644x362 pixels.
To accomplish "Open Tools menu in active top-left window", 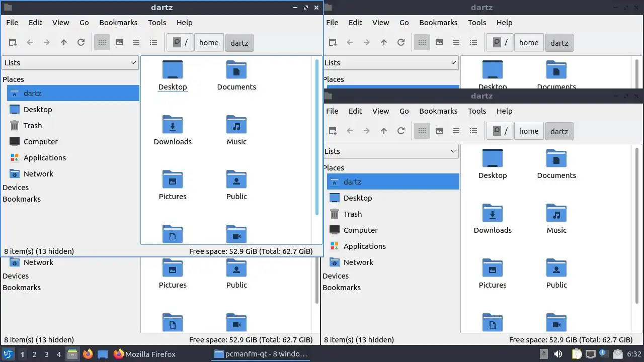I will pos(157,23).
